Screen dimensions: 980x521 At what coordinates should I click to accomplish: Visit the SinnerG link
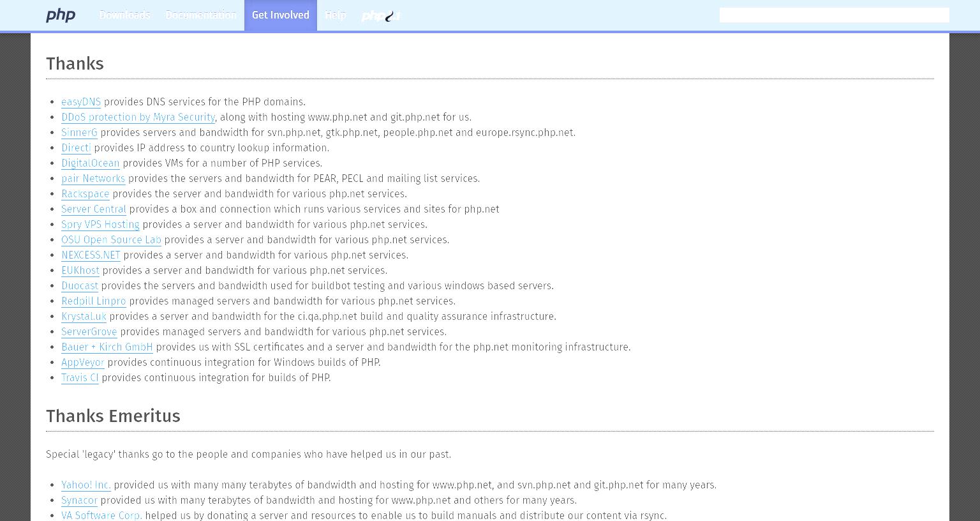[79, 133]
